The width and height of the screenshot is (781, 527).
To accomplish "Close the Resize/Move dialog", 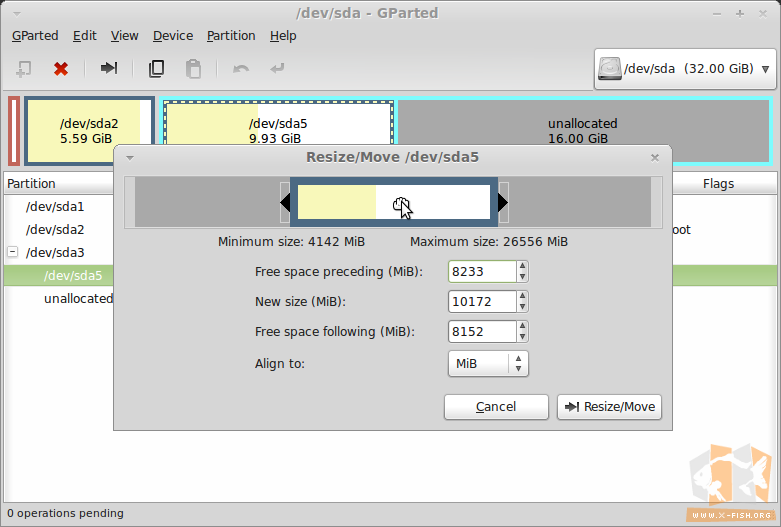I will click(654, 158).
